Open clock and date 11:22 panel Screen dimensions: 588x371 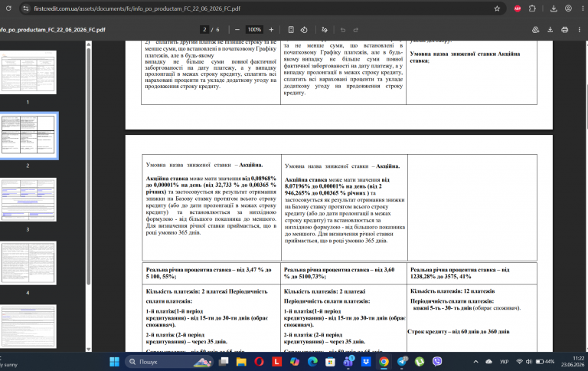[573, 362]
